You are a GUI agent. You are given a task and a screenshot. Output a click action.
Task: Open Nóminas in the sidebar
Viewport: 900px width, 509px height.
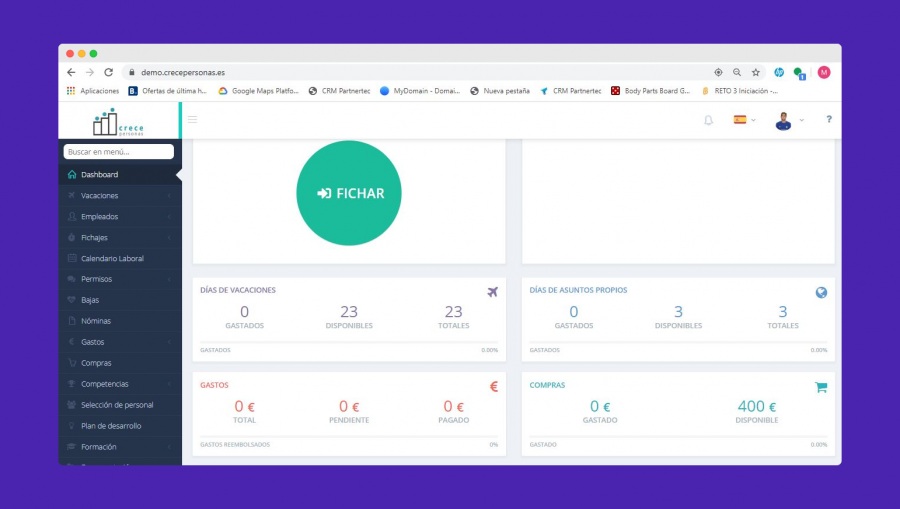pyautogui.click(x=120, y=321)
